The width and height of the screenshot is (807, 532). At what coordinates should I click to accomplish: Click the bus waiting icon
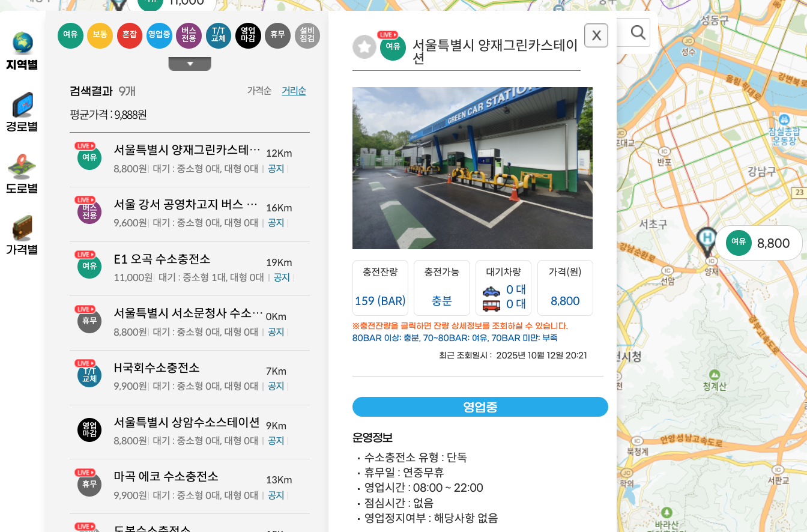coord(491,305)
